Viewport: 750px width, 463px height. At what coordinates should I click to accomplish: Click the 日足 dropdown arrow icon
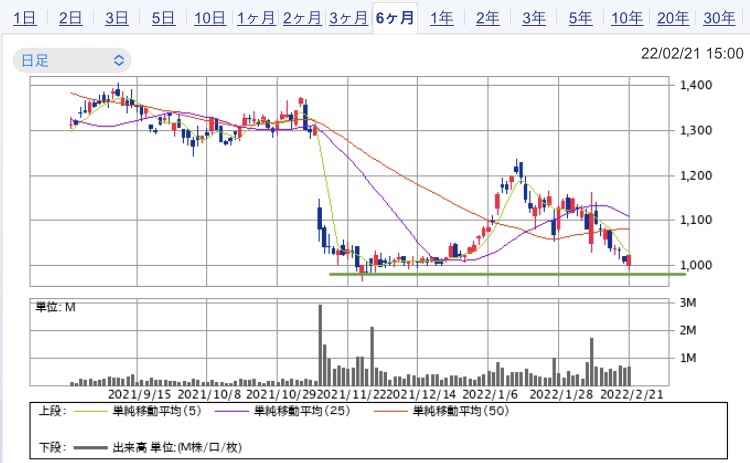(x=119, y=60)
